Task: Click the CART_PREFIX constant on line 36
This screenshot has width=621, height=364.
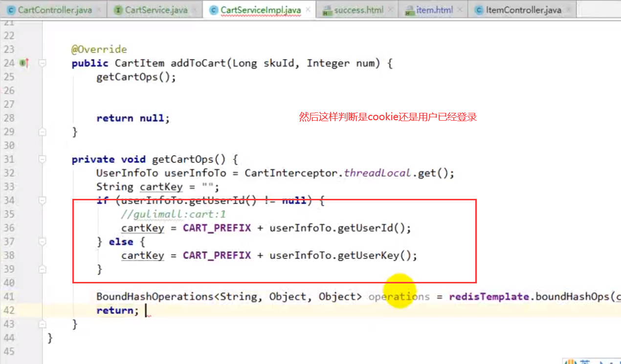Action: click(217, 228)
